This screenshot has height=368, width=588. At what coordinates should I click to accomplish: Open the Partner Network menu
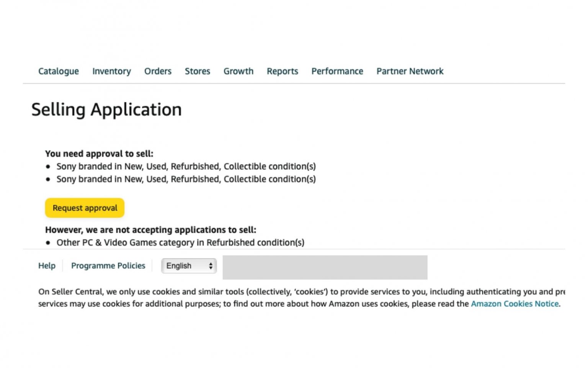[x=409, y=71]
